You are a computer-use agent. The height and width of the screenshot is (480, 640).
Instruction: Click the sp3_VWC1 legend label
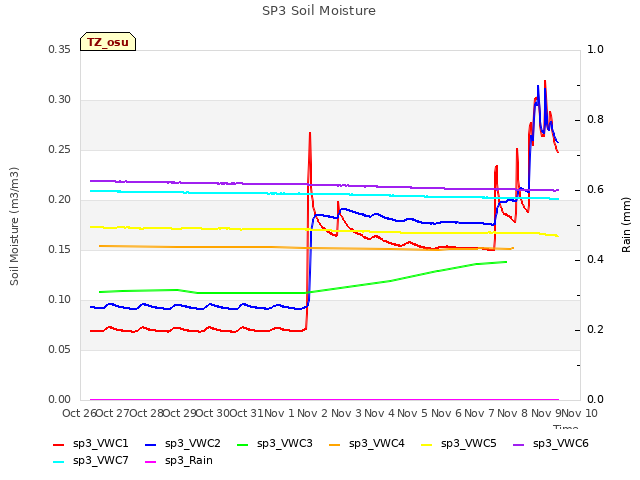pos(100,444)
